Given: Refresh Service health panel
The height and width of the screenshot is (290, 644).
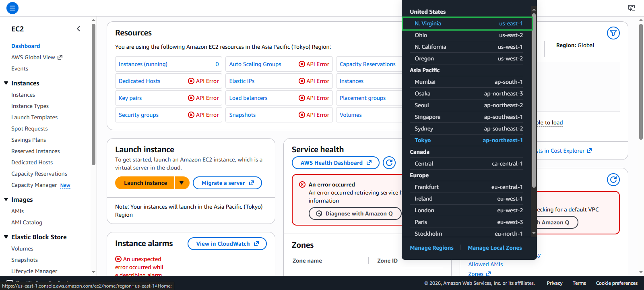Looking at the screenshot, I should click(389, 163).
